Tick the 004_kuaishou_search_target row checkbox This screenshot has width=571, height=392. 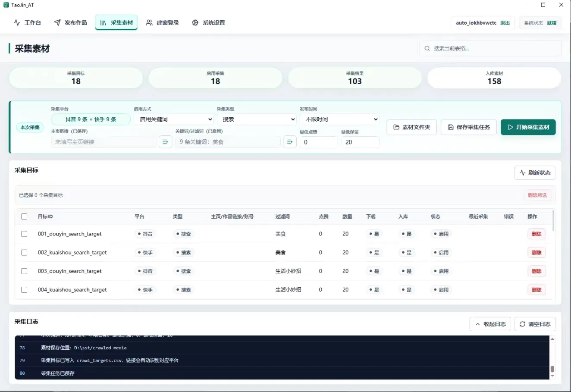coord(24,290)
